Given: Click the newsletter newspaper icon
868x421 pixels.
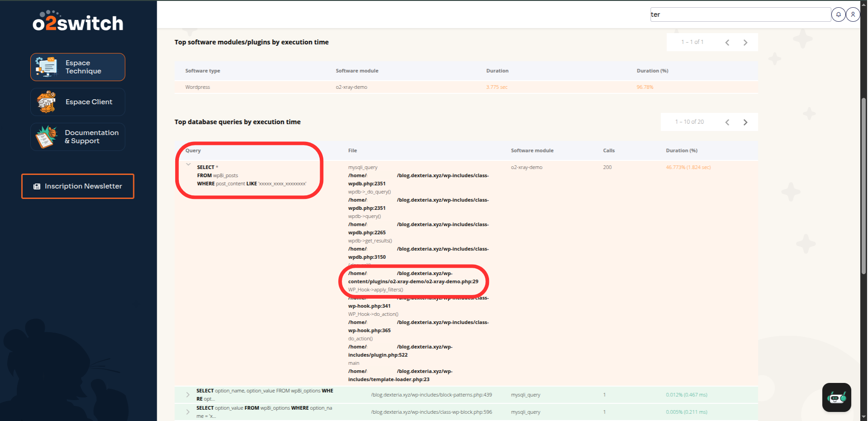Looking at the screenshot, I should tap(37, 186).
